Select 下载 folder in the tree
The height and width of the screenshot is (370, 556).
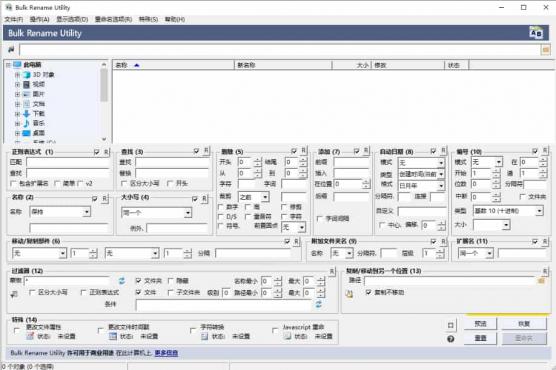[39, 114]
